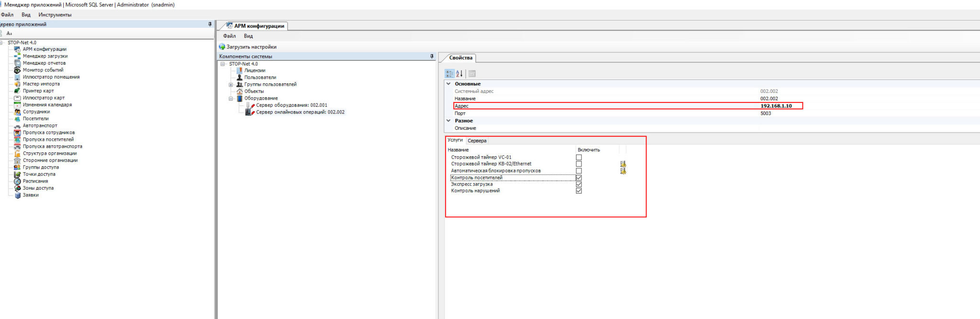Click the property pages icon in Свойства toolbar

472,74
